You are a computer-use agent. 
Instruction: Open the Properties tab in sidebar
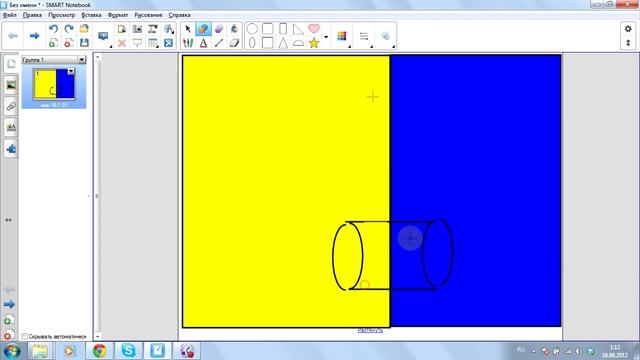click(x=11, y=127)
